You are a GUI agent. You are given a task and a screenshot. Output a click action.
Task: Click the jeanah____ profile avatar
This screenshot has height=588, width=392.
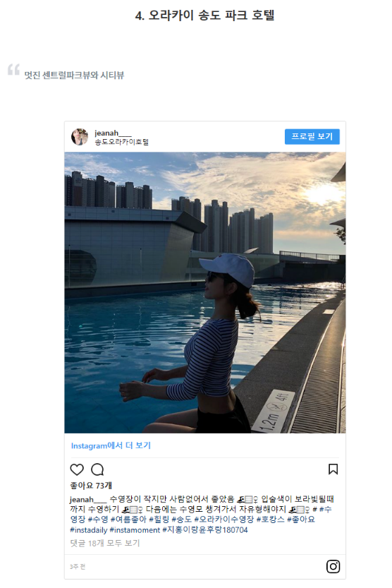(80, 137)
